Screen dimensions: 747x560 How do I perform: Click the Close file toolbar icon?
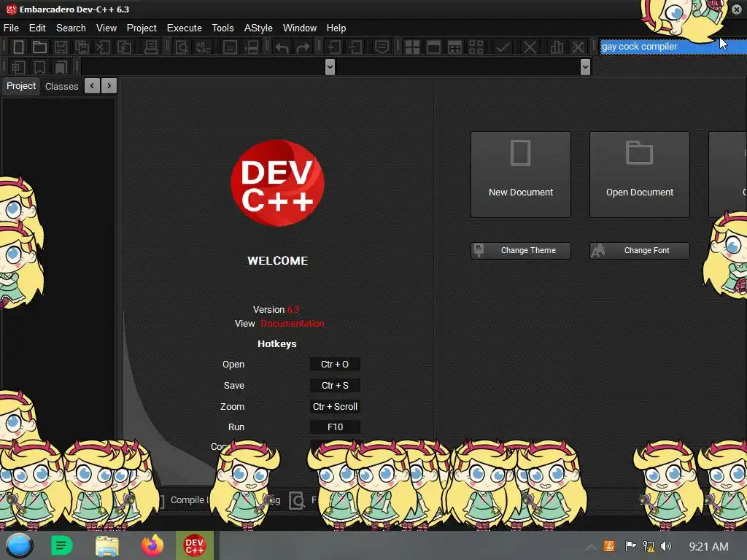tap(103, 47)
